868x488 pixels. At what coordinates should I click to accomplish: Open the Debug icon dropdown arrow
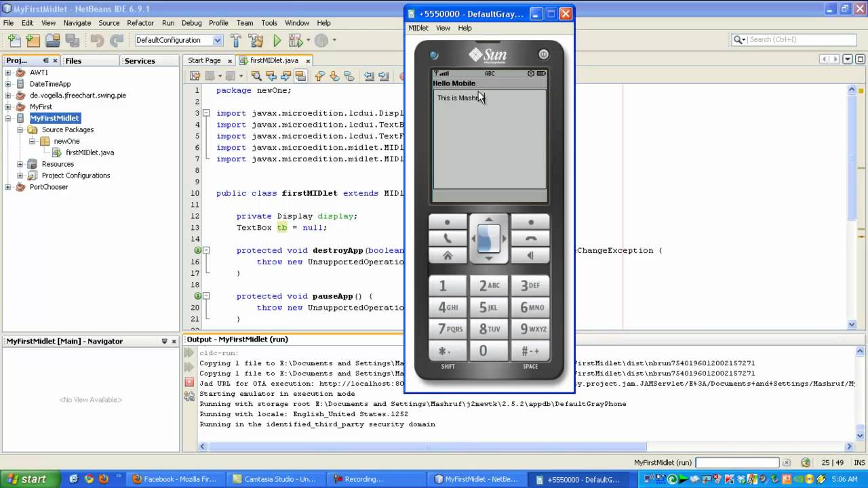307,41
